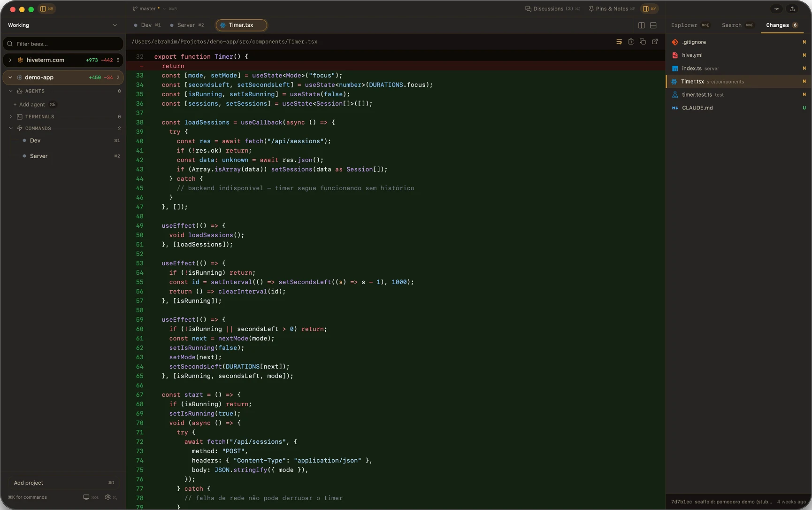This screenshot has height=510, width=812.
Task: Open file externally icon
Action: [655, 42]
